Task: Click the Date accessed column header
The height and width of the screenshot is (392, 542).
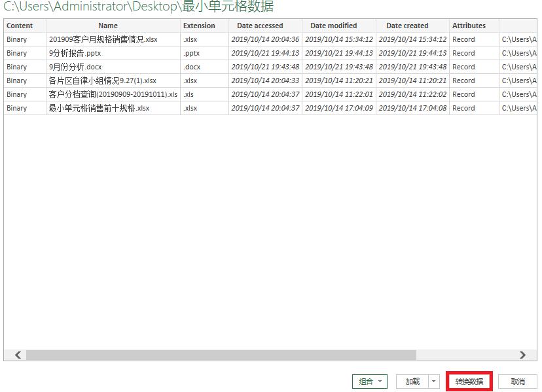Action: 261,26
